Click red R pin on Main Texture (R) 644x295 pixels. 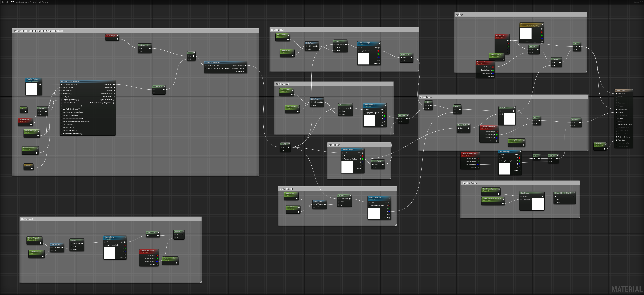click(x=379, y=51)
